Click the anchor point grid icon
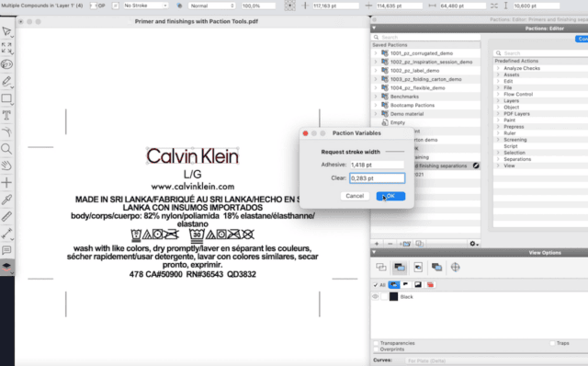The image size is (588, 366). [290, 6]
